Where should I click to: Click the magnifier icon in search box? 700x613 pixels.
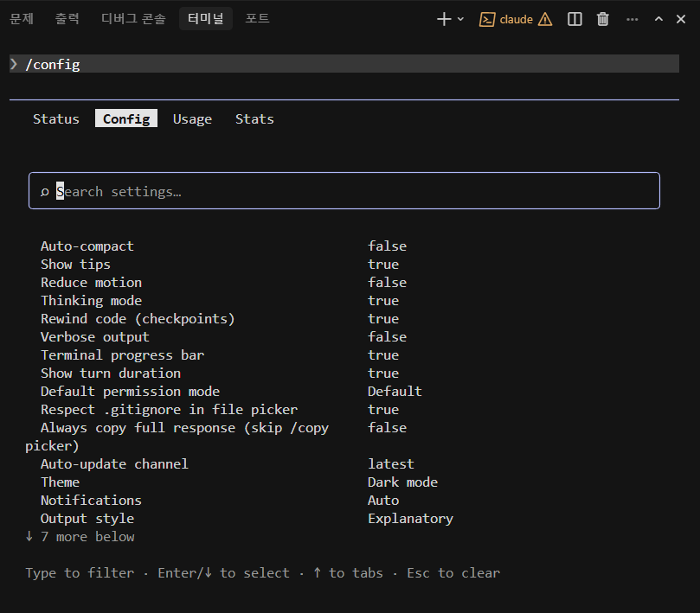pyautogui.click(x=45, y=192)
